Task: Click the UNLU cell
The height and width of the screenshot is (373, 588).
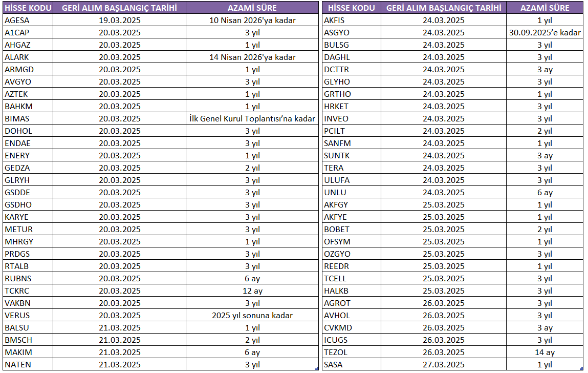Action: [x=352, y=192]
